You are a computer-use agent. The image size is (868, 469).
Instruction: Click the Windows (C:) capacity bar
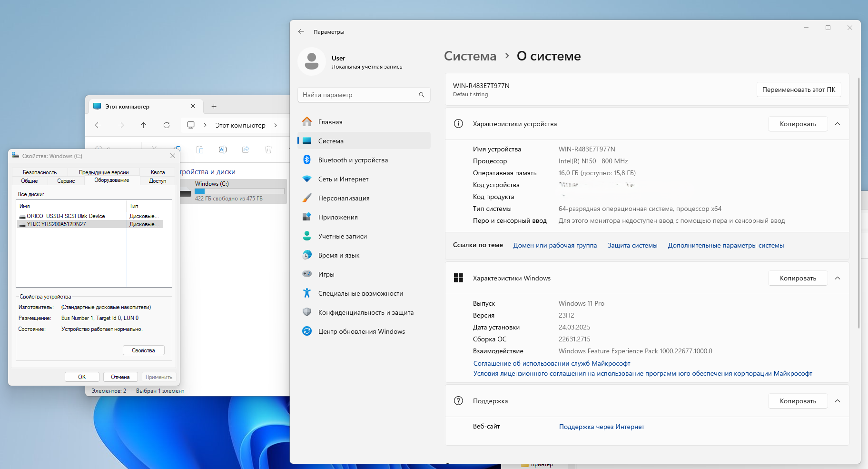pyautogui.click(x=239, y=191)
